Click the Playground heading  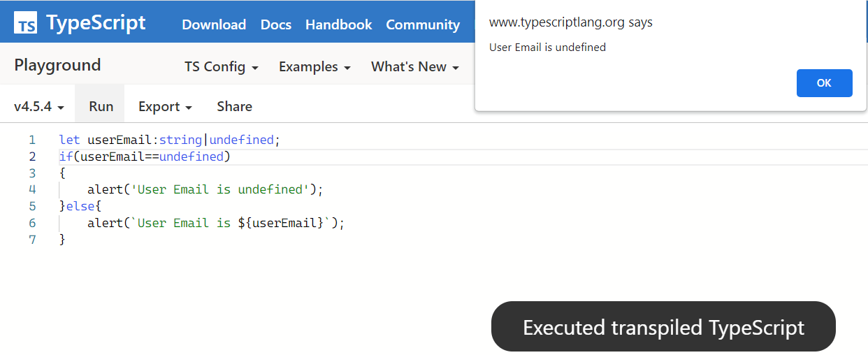tap(57, 66)
